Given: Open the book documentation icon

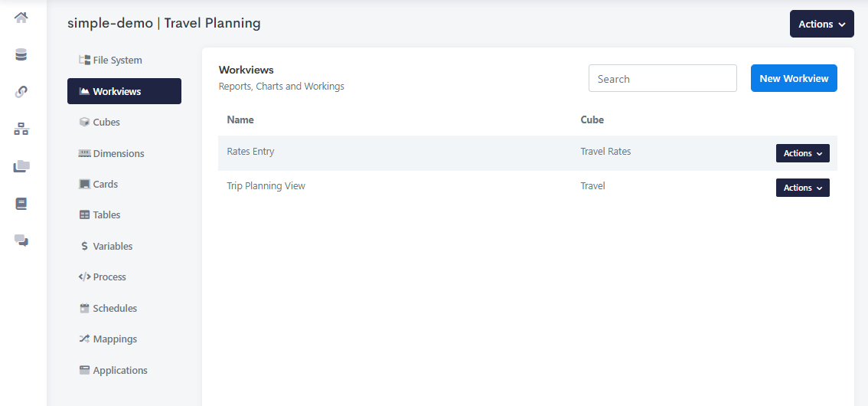Looking at the screenshot, I should click(21, 204).
